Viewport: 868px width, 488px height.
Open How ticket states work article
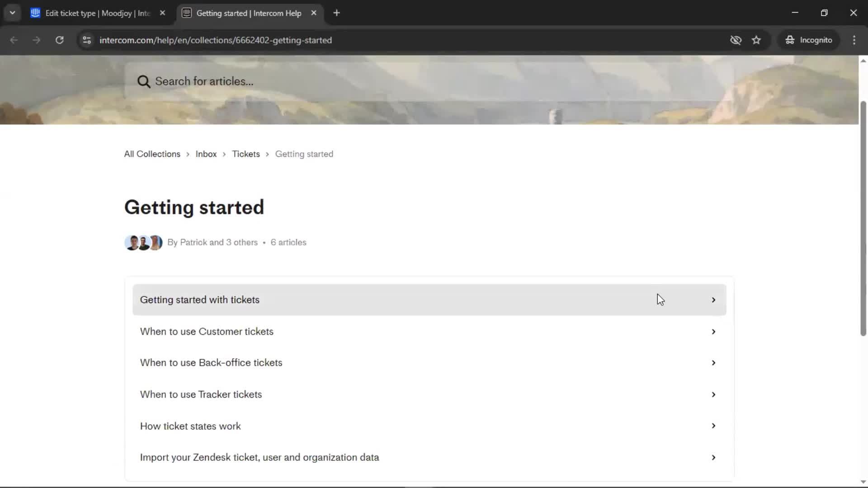(429, 426)
